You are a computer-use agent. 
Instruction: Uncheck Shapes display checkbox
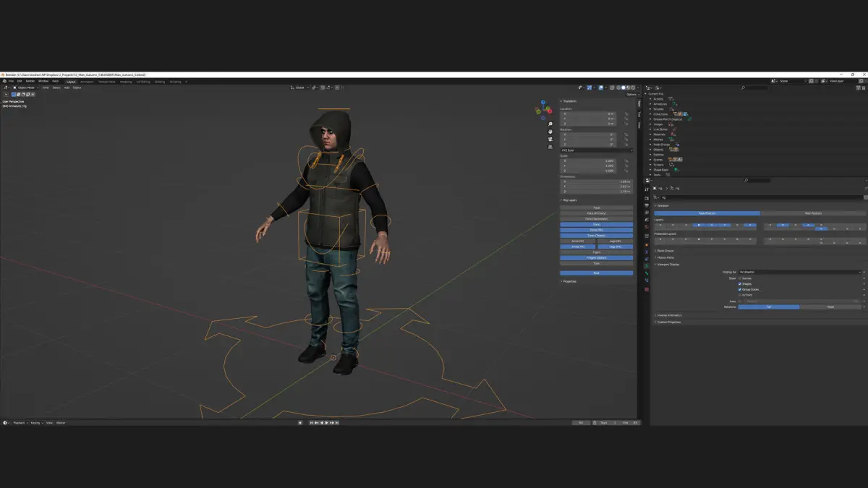pyautogui.click(x=740, y=283)
